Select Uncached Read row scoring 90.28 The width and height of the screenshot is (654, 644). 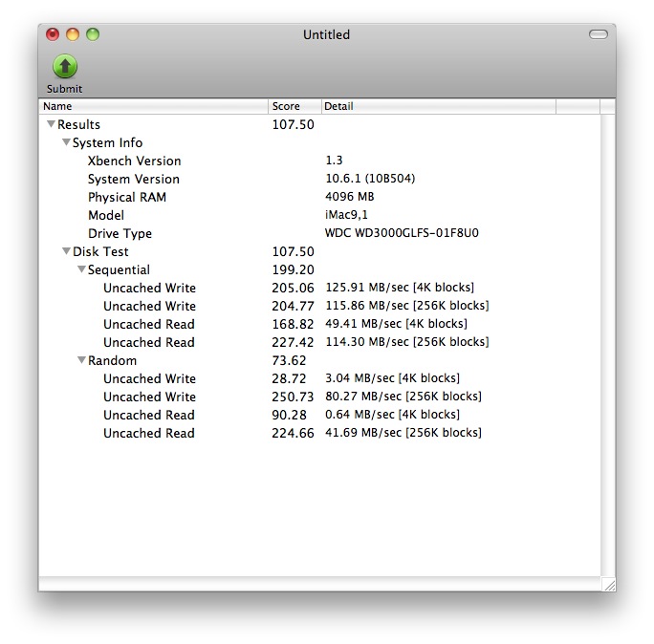pos(320,415)
